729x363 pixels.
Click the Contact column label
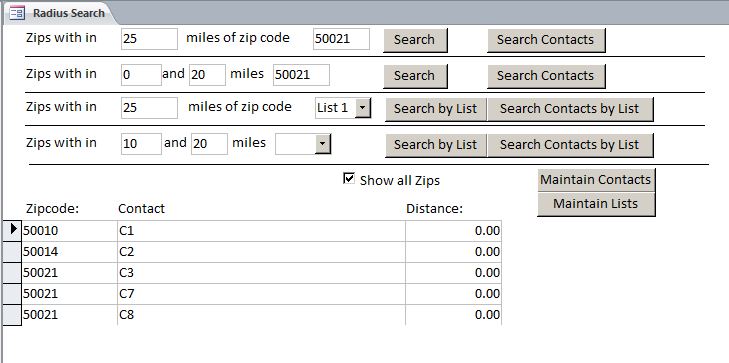141,209
